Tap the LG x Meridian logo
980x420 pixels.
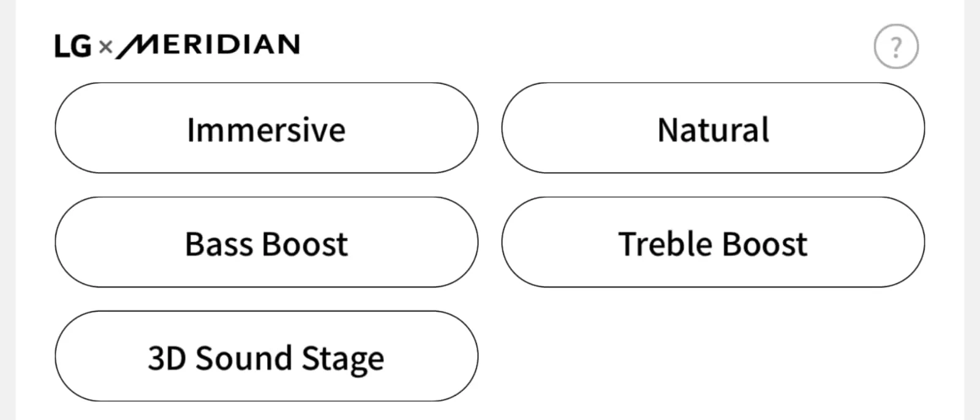(177, 46)
